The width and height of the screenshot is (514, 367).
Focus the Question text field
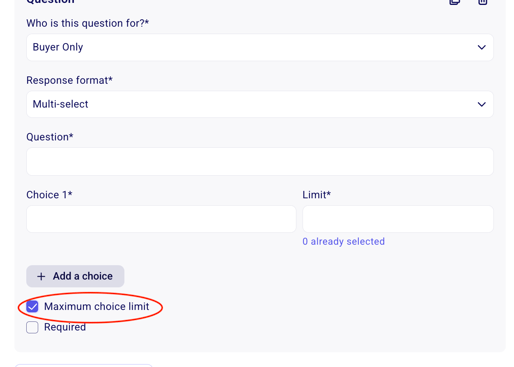click(260, 162)
